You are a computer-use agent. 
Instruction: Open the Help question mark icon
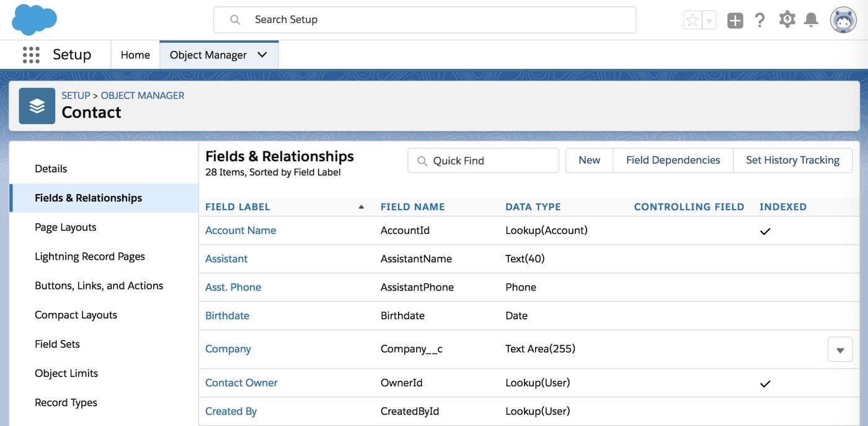[760, 20]
